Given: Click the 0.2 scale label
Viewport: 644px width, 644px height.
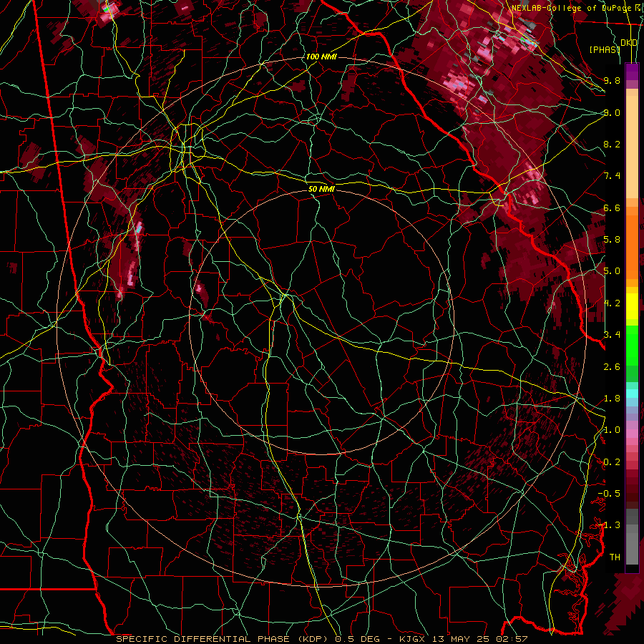Looking at the screenshot, I should click(x=612, y=462).
